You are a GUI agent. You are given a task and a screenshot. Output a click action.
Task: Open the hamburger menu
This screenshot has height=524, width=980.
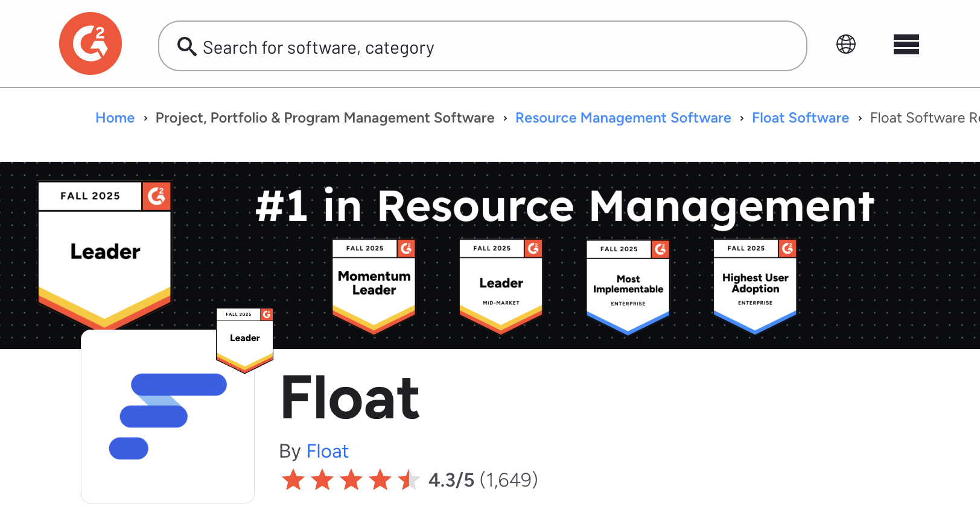click(x=906, y=45)
